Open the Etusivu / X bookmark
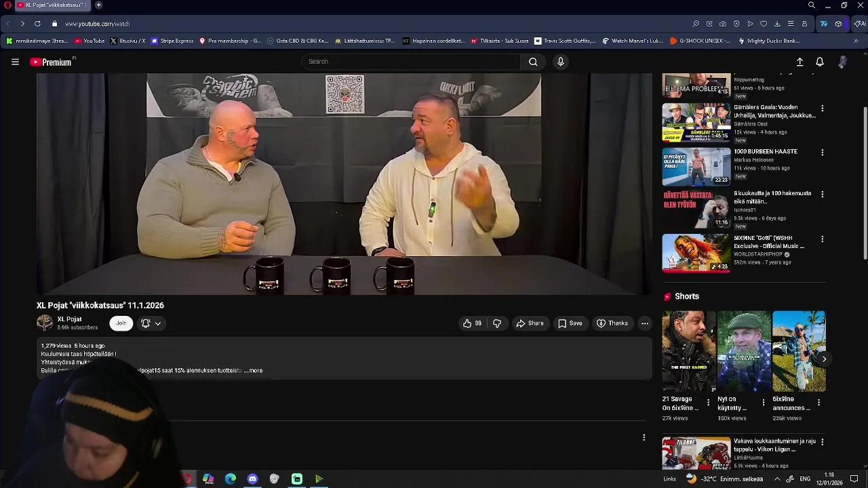The image size is (868, 488). pyautogui.click(x=127, y=41)
